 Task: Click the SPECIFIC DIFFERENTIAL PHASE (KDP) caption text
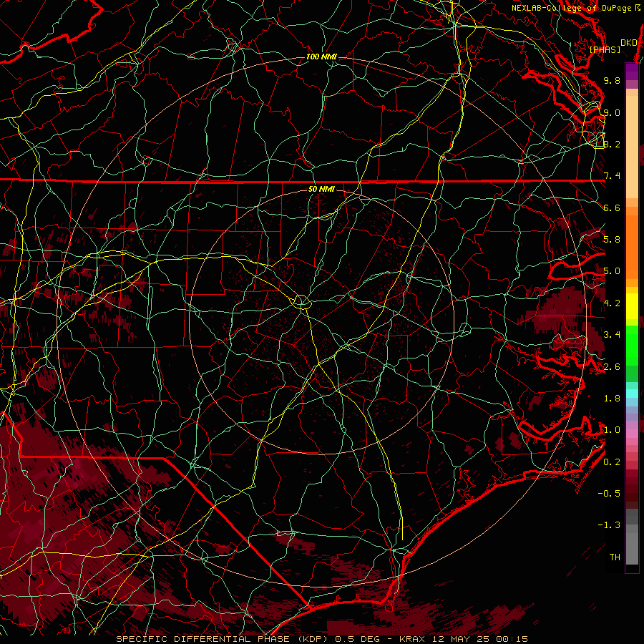223,639
